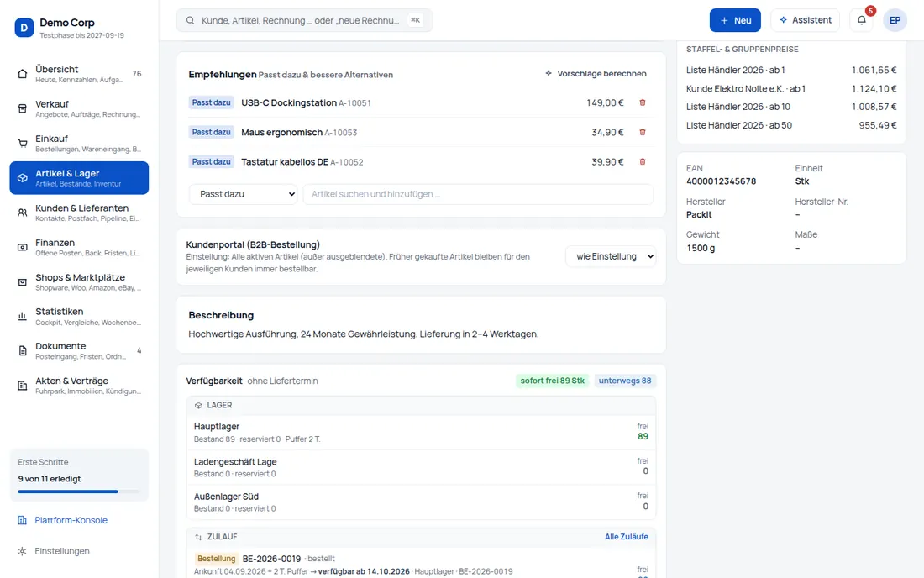
Task: Open the Assistent button
Action: 805,20
